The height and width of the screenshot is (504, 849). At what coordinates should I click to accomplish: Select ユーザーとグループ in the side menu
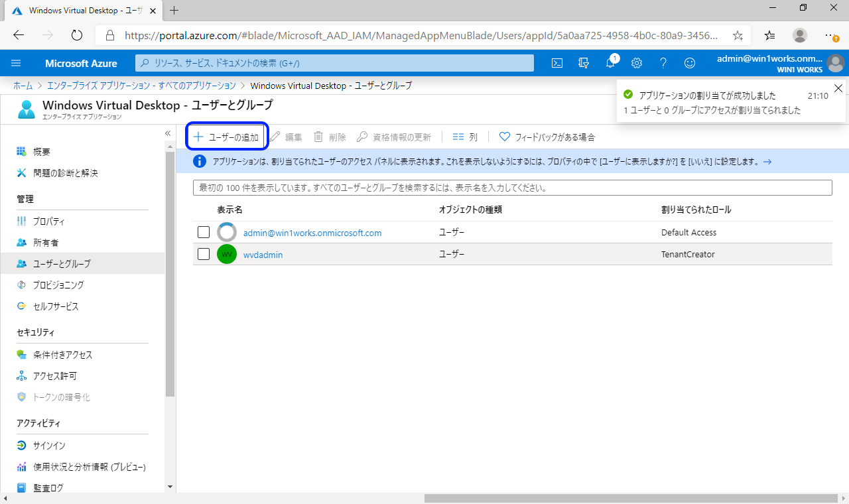coord(82,264)
